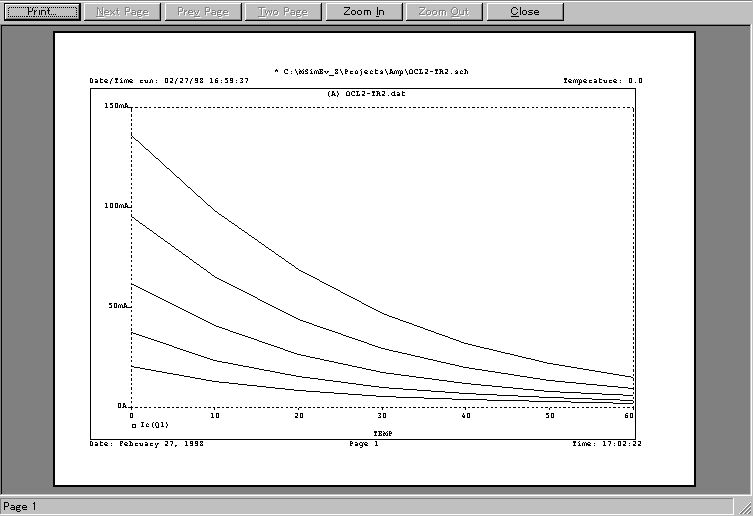The height and width of the screenshot is (516, 753).
Task: Click the Ic(Q1) legend square marker
Action: [x=133, y=425]
